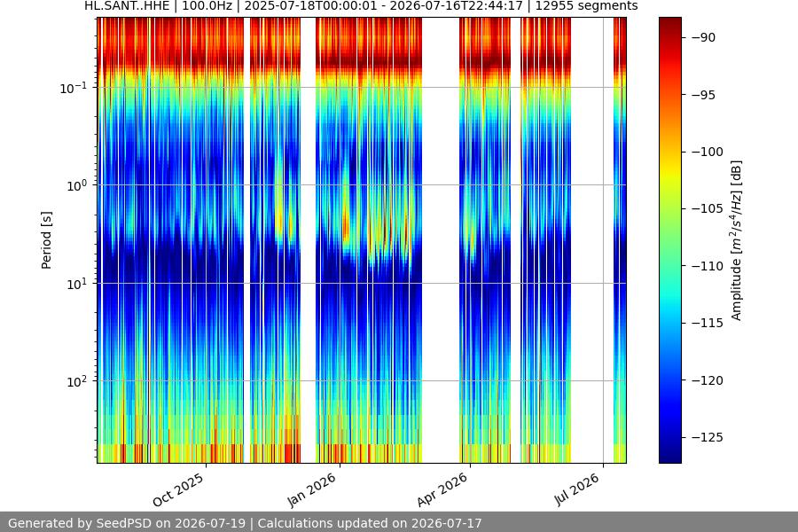Click the −90 colorbar tick label

tap(704, 37)
